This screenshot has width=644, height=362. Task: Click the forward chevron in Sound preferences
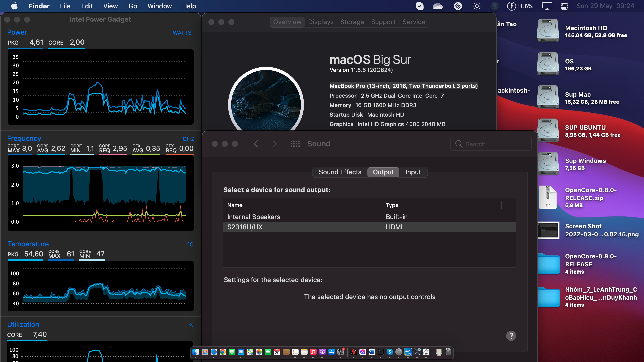tap(274, 144)
